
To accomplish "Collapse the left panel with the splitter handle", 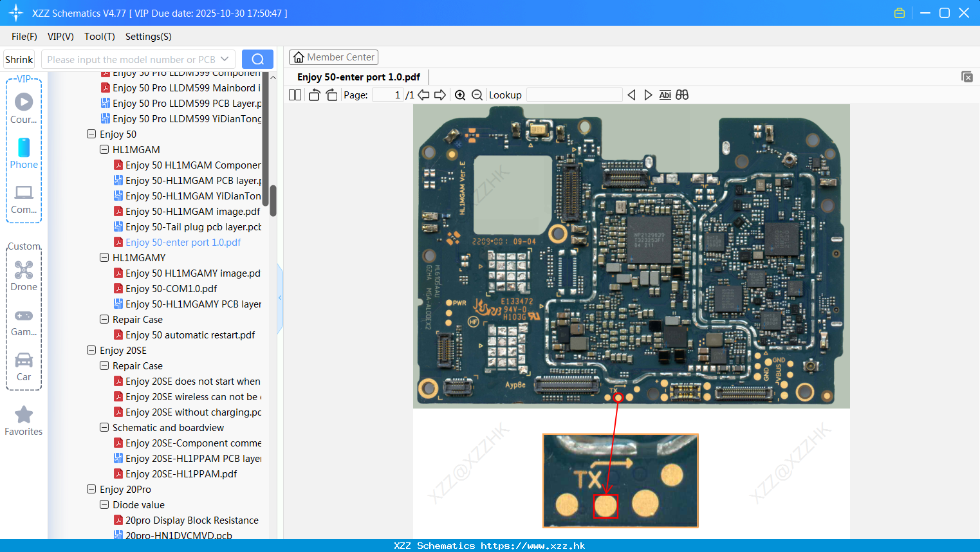I will pos(280,297).
